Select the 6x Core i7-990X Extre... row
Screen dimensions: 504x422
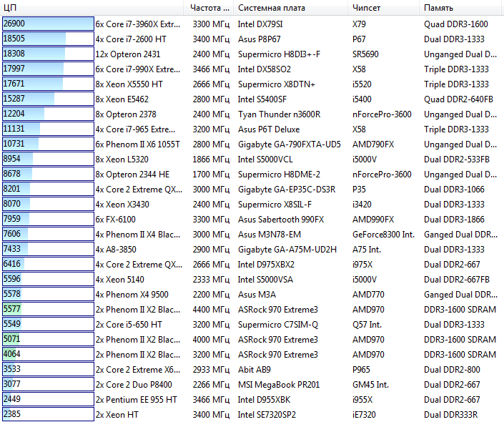click(252, 69)
